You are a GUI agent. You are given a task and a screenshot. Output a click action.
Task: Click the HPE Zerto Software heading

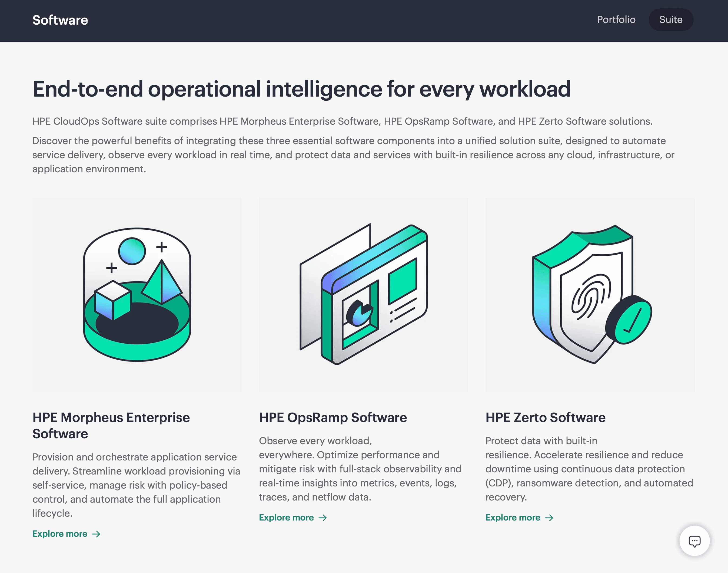546,418
